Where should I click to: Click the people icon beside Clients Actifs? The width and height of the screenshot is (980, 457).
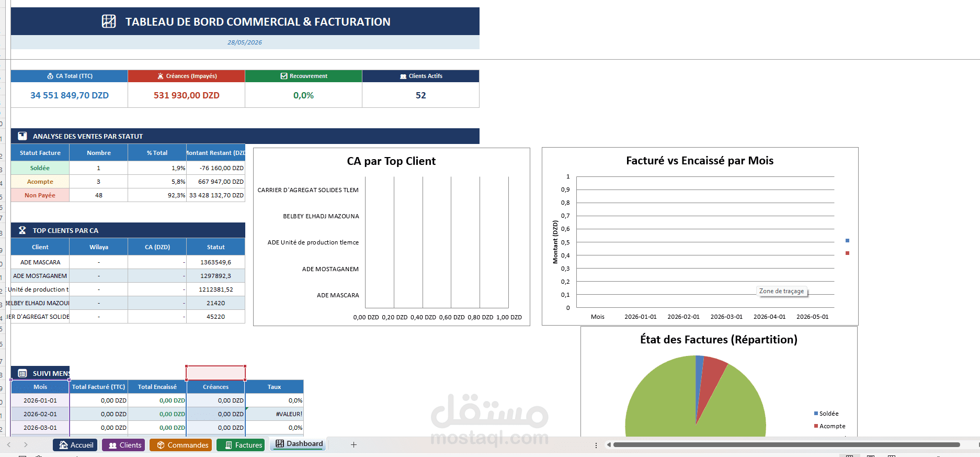point(403,76)
